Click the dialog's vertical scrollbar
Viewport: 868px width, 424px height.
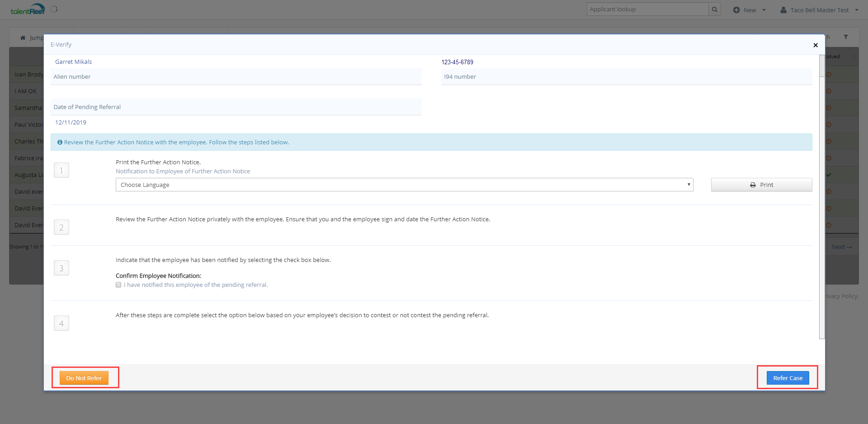click(821, 197)
